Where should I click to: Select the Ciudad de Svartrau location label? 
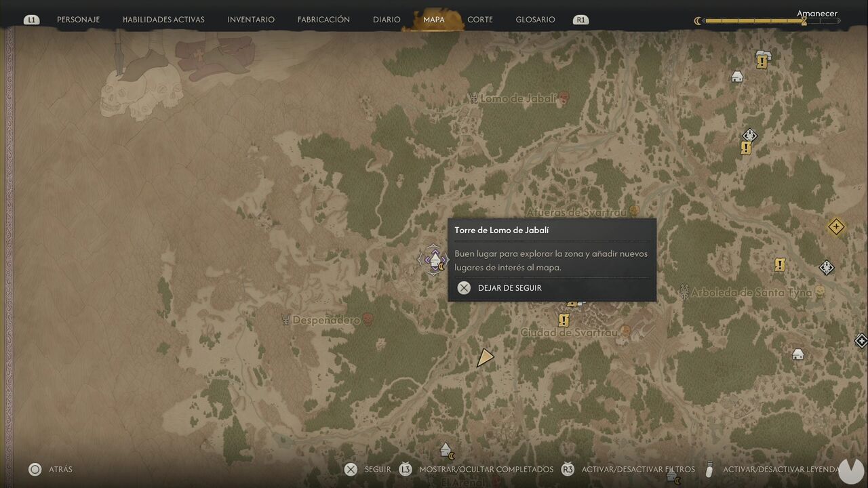click(x=569, y=332)
